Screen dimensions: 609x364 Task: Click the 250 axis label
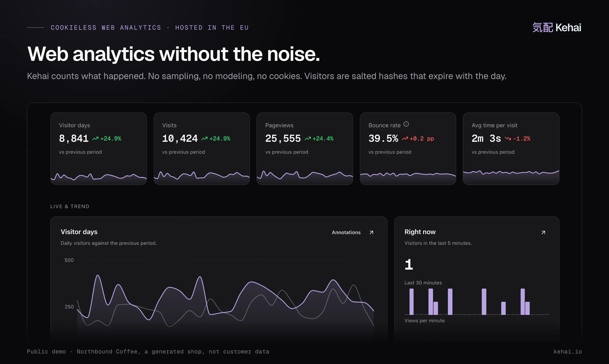pos(69,307)
